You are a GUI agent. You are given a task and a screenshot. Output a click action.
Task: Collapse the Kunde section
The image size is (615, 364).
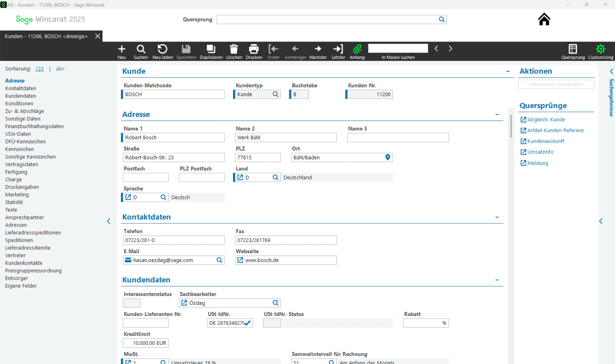pyautogui.click(x=508, y=71)
